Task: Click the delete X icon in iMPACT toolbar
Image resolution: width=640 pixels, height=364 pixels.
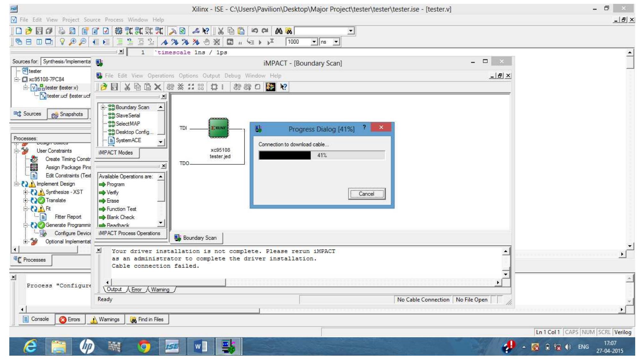Action: pyautogui.click(x=158, y=87)
